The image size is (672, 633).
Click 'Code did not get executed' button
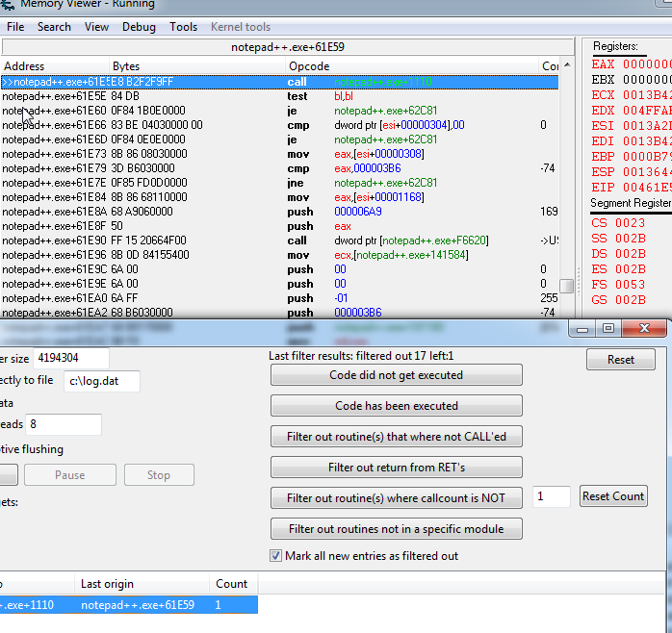(x=397, y=375)
